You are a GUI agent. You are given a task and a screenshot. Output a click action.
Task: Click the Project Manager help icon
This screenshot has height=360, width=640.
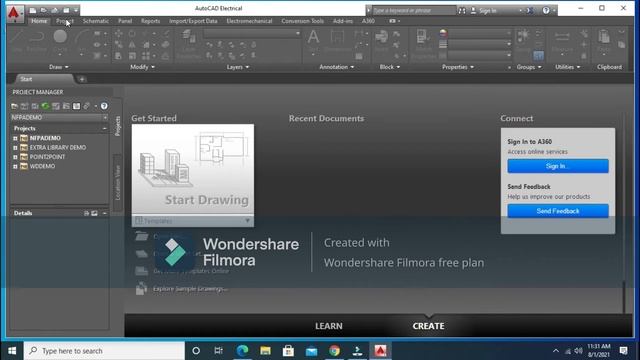[x=104, y=106]
